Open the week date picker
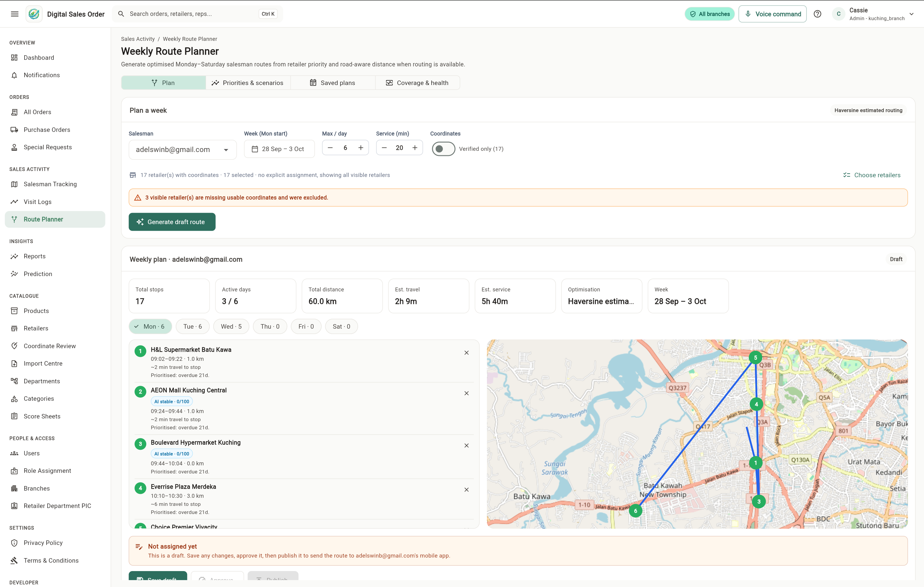The image size is (924, 587). click(x=279, y=149)
